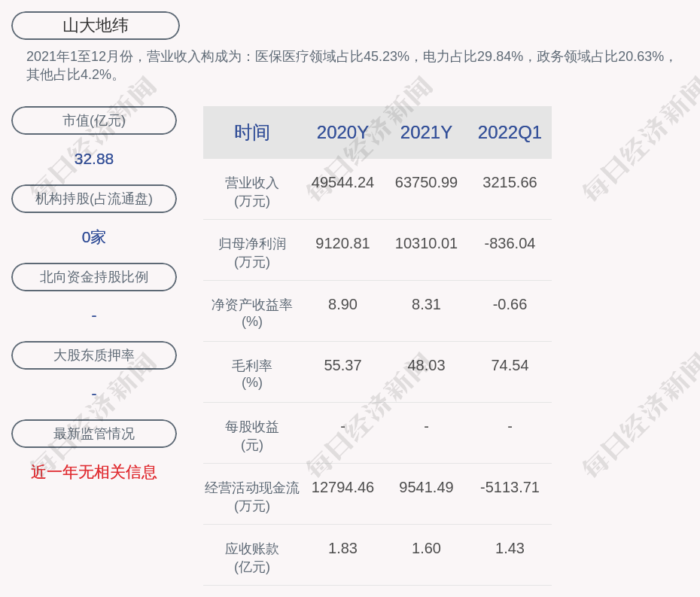Select the cash flow cell 9541.49

point(426,487)
